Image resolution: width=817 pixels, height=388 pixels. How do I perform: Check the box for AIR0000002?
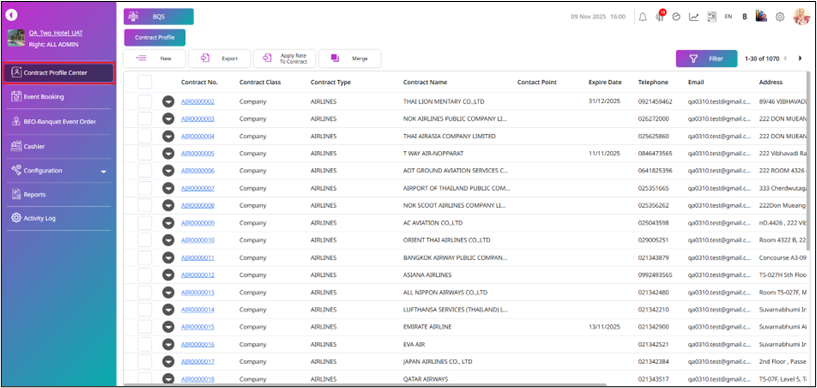[144, 102]
